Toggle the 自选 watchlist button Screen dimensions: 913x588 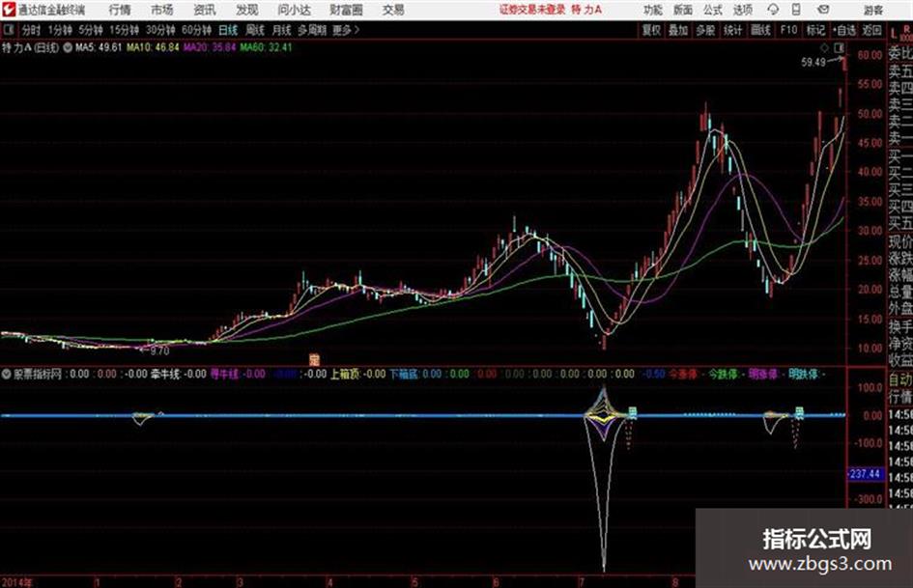click(x=843, y=30)
